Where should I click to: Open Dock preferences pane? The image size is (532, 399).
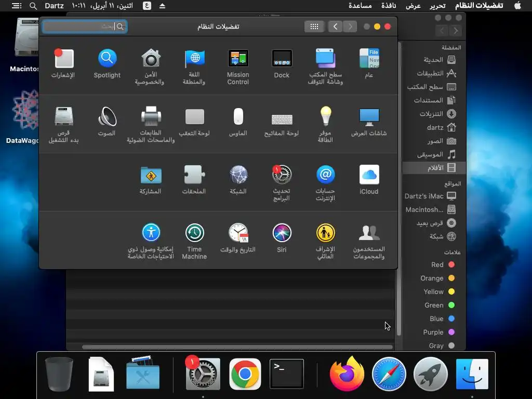(x=282, y=64)
